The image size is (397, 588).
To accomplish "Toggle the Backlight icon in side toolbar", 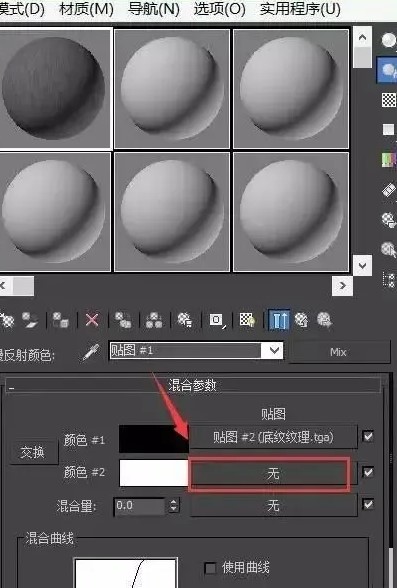I will (x=388, y=70).
